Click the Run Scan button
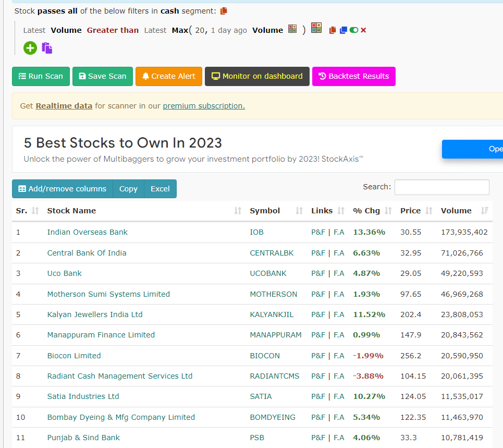503x448 pixels. tap(41, 76)
